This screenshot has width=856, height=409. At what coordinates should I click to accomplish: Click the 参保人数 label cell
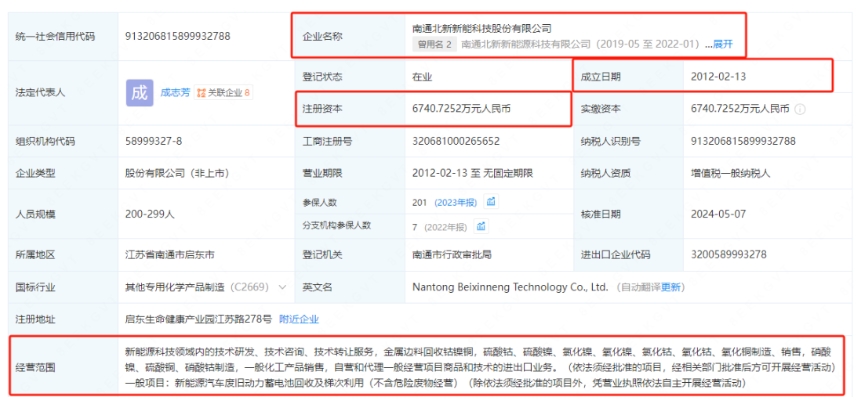pos(350,203)
